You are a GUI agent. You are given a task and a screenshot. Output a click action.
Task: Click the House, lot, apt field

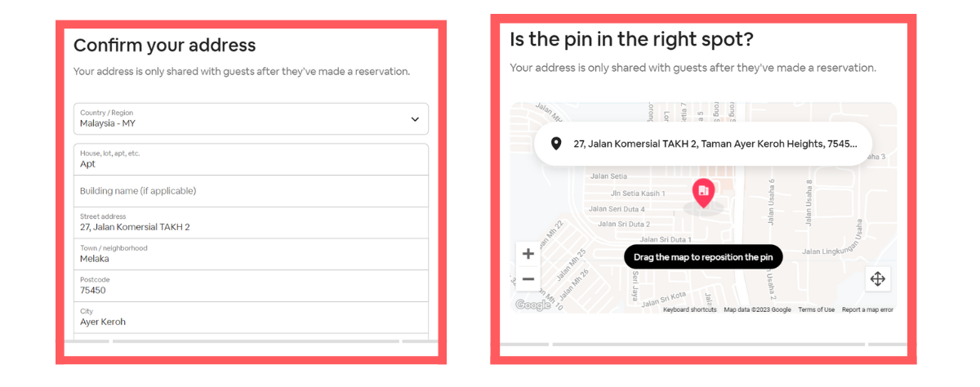250,159
